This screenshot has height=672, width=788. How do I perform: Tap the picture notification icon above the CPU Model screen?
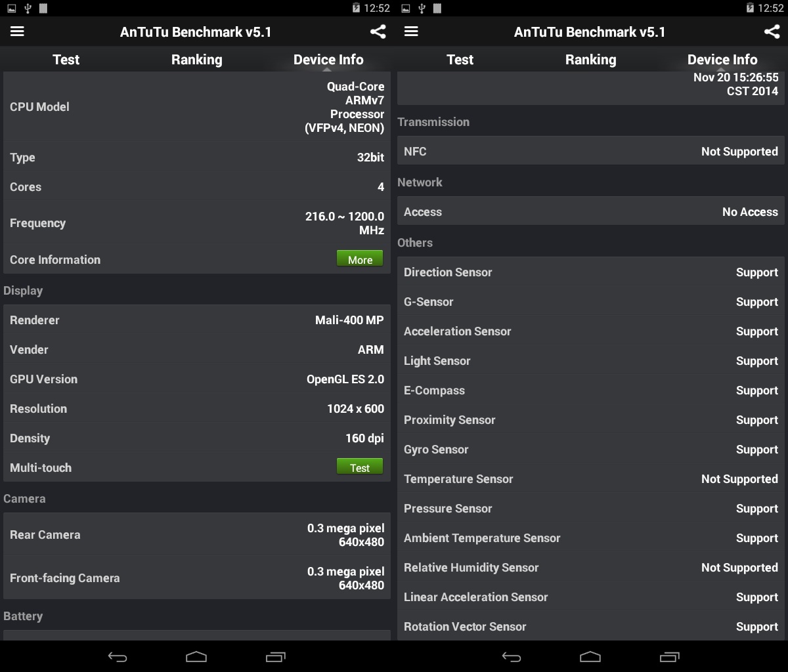11,9
